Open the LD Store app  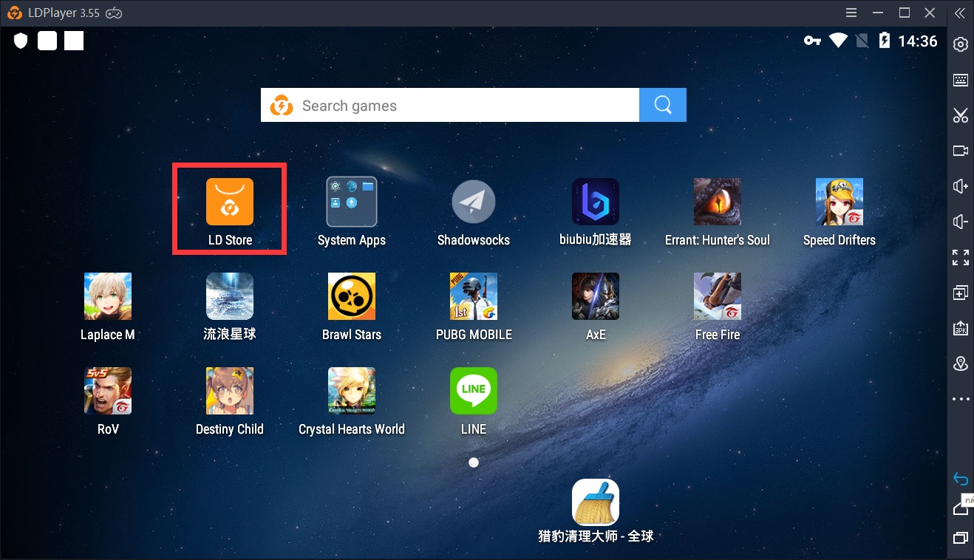point(230,202)
